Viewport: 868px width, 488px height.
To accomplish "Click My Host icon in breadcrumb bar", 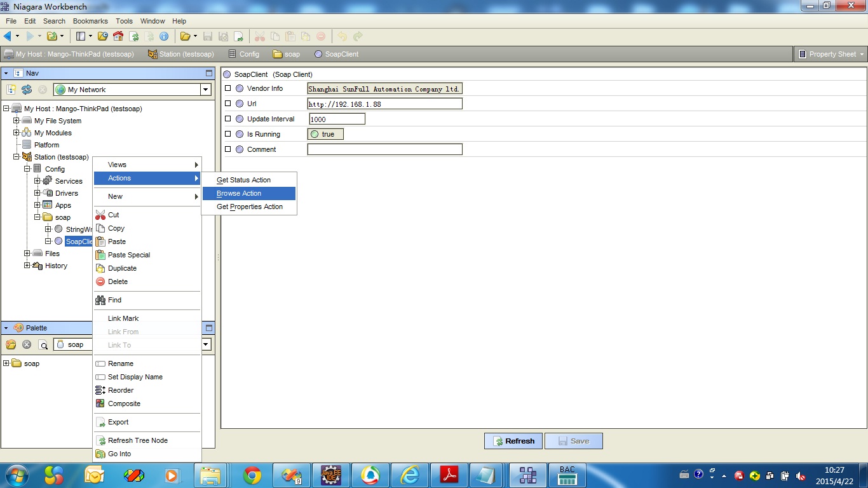I will pyautogui.click(x=9, y=54).
